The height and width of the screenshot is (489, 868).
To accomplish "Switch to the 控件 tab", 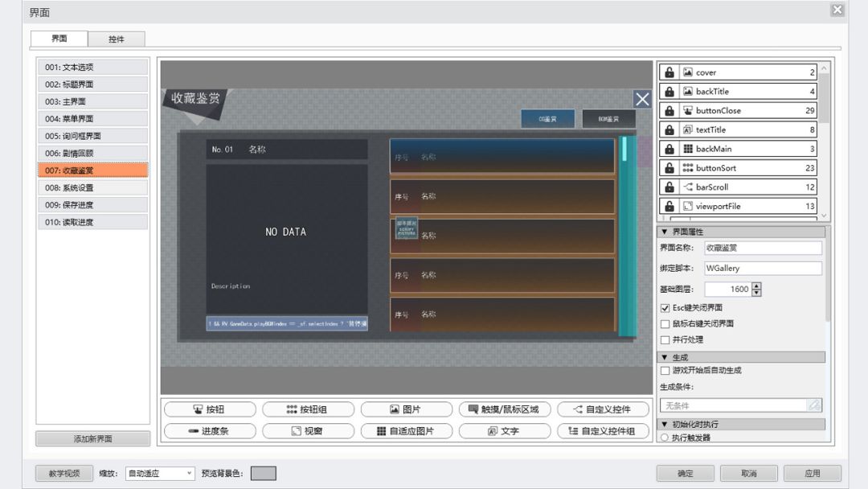I will 115,38.
